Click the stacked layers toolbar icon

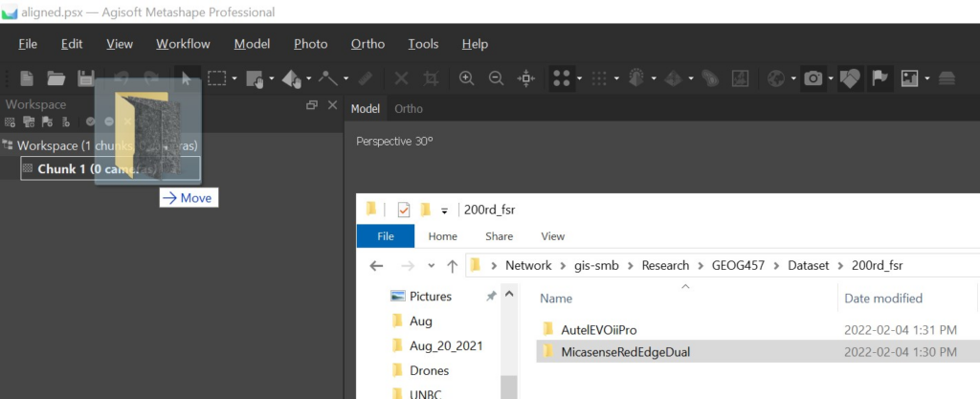pos(947,78)
